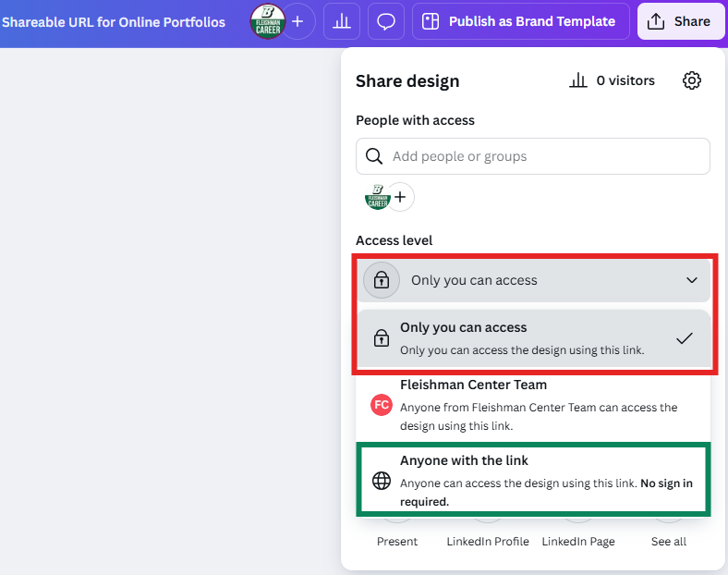Image resolution: width=728 pixels, height=575 pixels.
Task: Click the Share button
Action: click(680, 21)
